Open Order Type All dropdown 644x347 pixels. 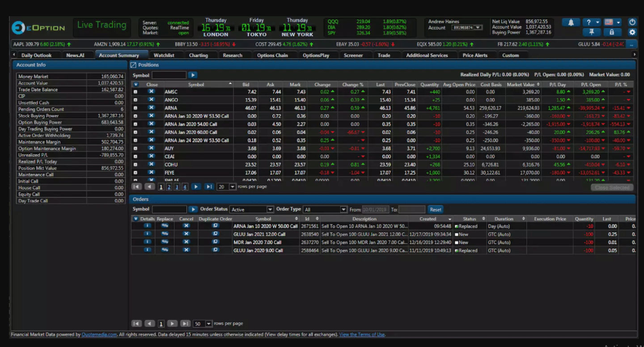click(343, 210)
